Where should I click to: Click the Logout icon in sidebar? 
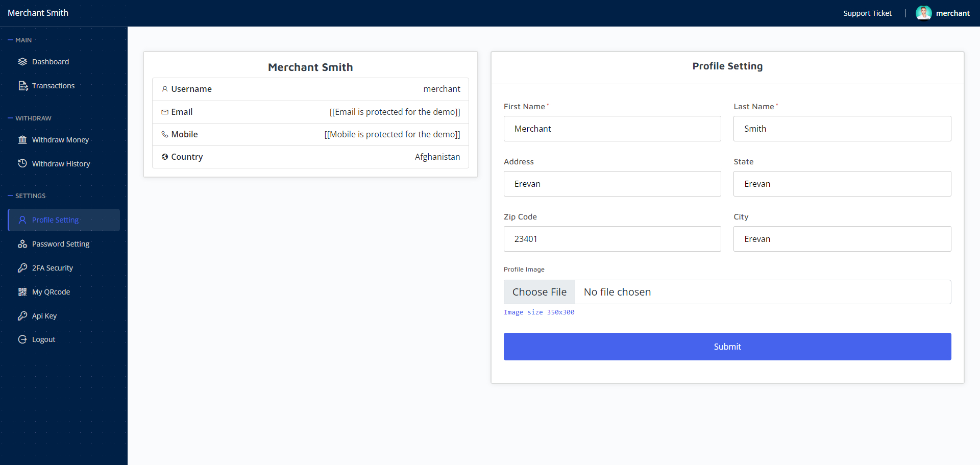(x=22, y=339)
